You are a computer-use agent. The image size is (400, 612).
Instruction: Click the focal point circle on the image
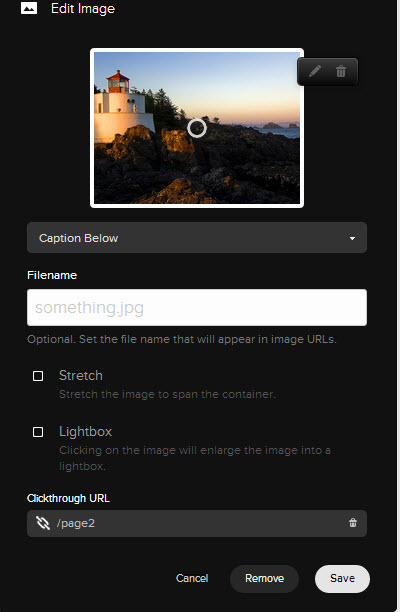tap(197, 128)
